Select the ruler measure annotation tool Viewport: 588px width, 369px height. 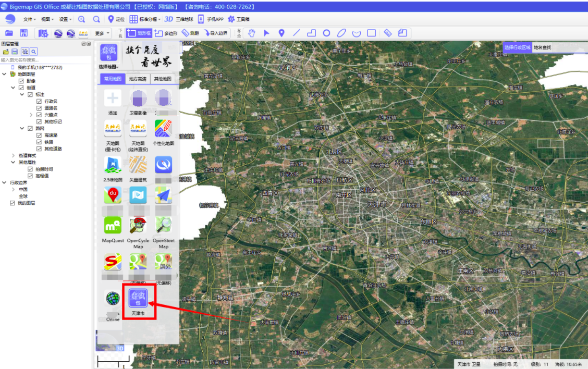tap(387, 33)
